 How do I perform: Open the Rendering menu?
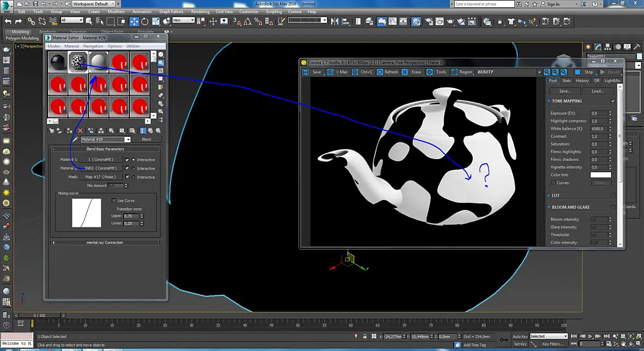[200, 11]
